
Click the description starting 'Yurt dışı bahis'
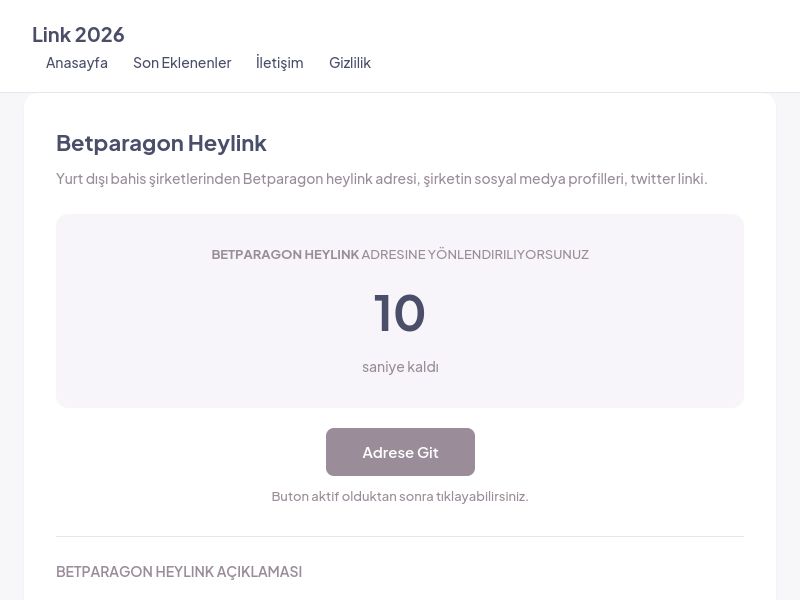382,179
